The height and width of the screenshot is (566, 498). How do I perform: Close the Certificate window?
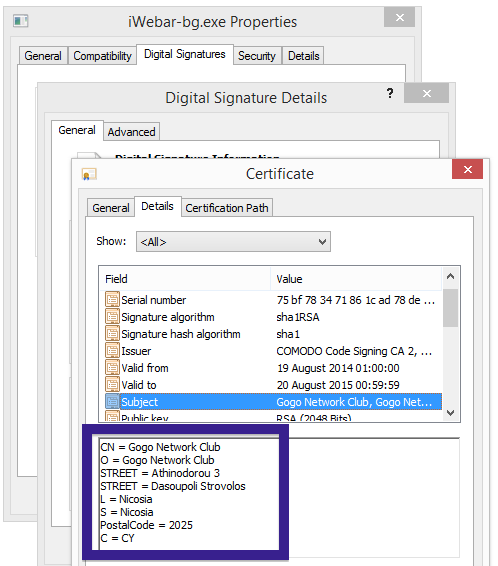click(x=467, y=169)
